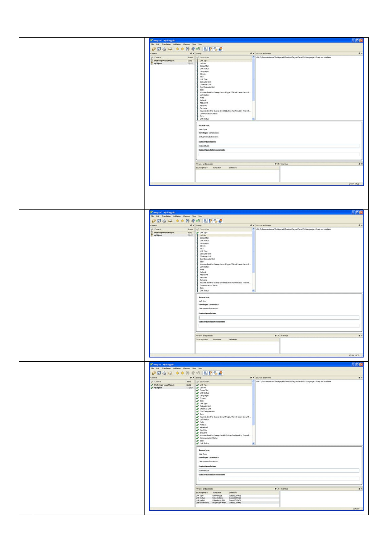Phrase book icon in third Linguist window toolbar
The image size is (392, 554).
[170, 373]
